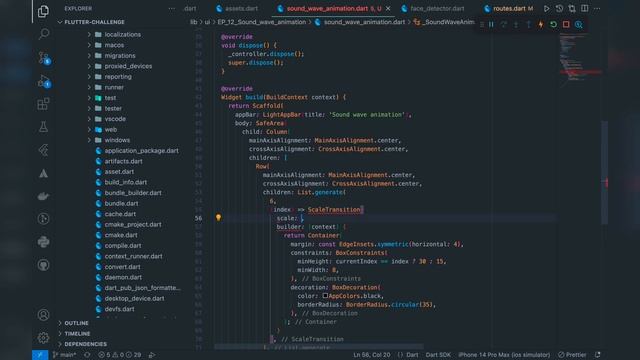This screenshot has width=640, height=360.
Task: Open editor More Actions ellipsis
Action: click(x=597, y=9)
